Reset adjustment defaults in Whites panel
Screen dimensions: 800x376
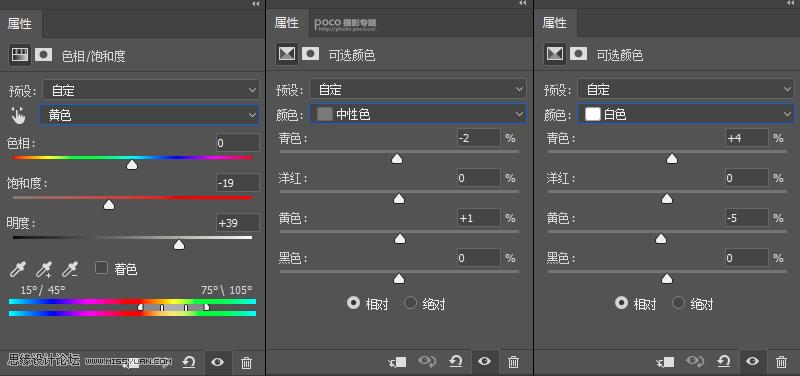point(723,362)
